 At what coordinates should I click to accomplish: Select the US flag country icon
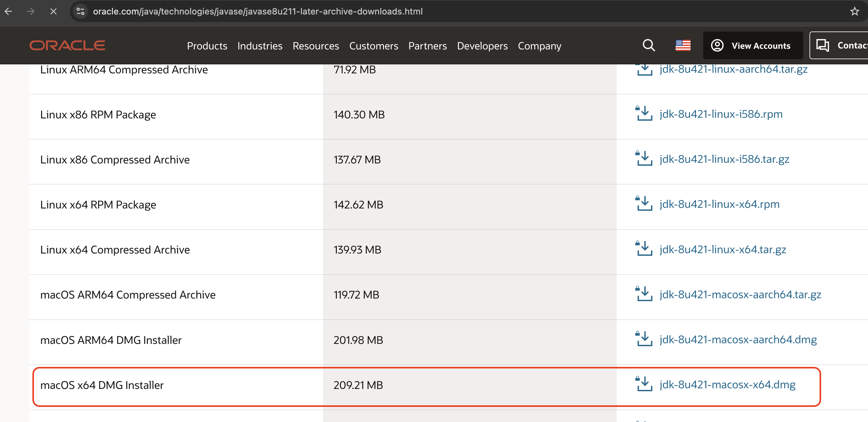coord(683,46)
